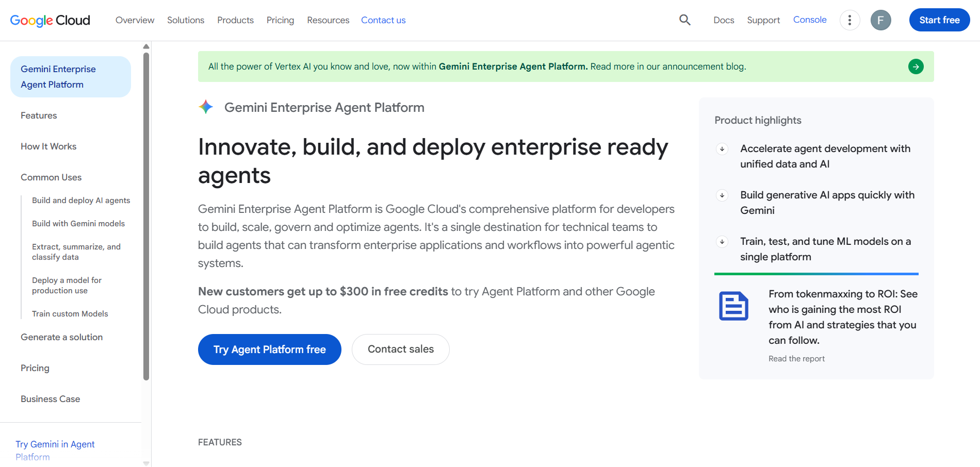
Task: Click the sidebar vertical scrollbar thumb
Action: point(146,216)
